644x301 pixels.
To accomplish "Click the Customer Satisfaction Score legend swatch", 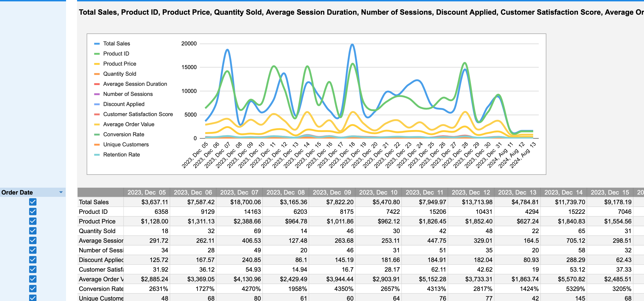I will (x=97, y=114).
